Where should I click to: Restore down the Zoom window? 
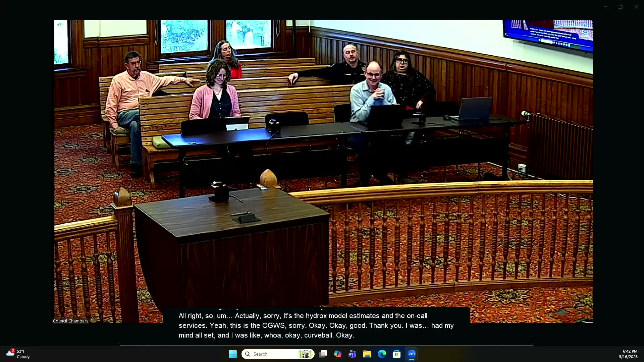tap(621, 7)
